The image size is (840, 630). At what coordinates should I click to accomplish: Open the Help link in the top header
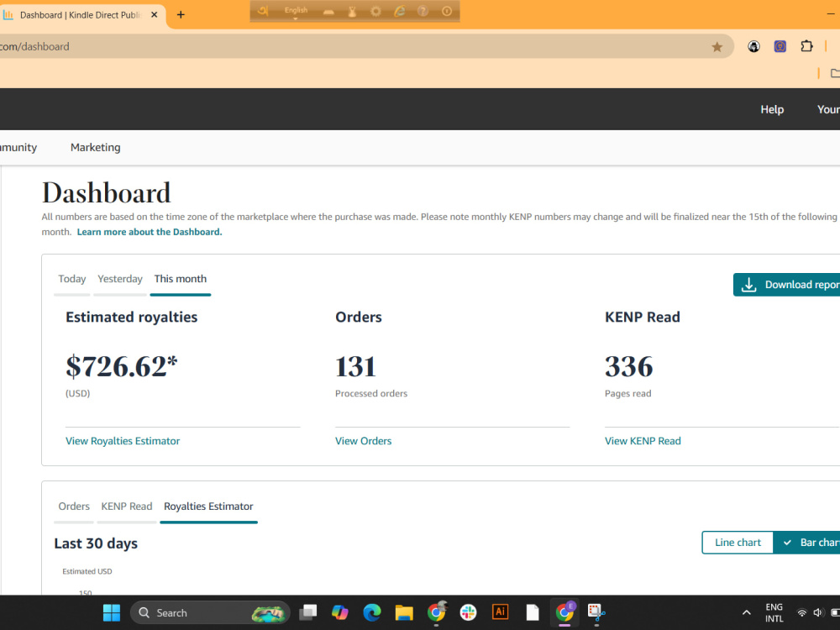[772, 109]
